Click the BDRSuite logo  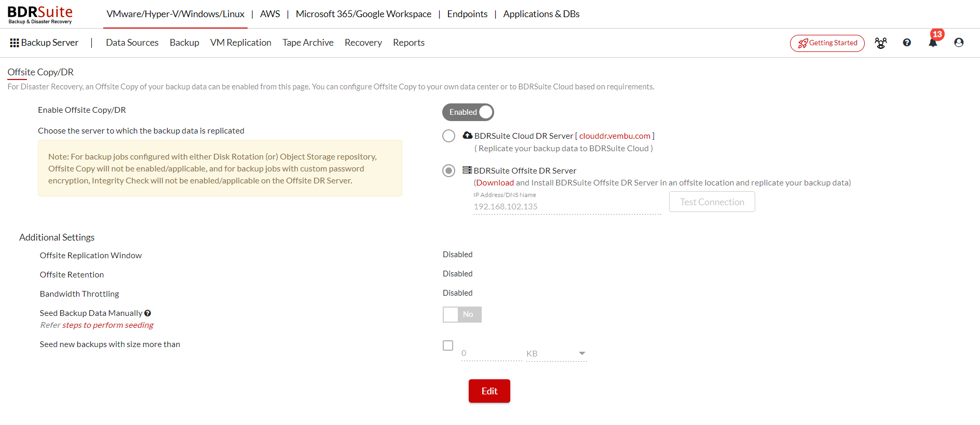(40, 15)
